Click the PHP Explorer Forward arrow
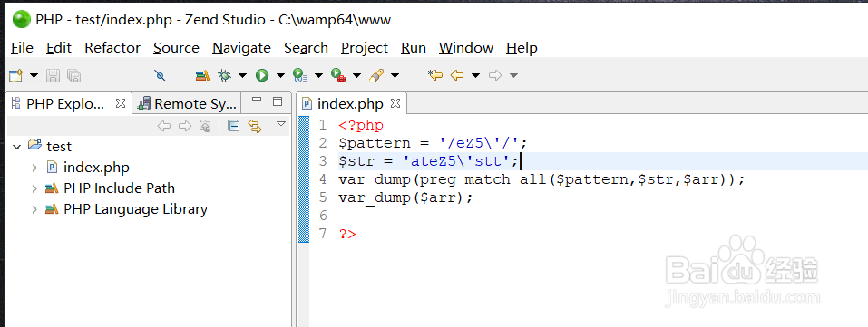 184,126
